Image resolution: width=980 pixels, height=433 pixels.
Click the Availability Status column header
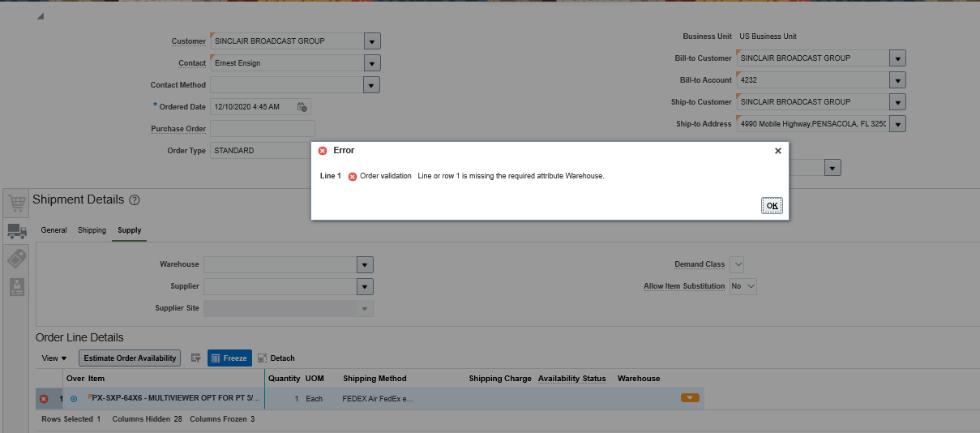tap(571, 379)
